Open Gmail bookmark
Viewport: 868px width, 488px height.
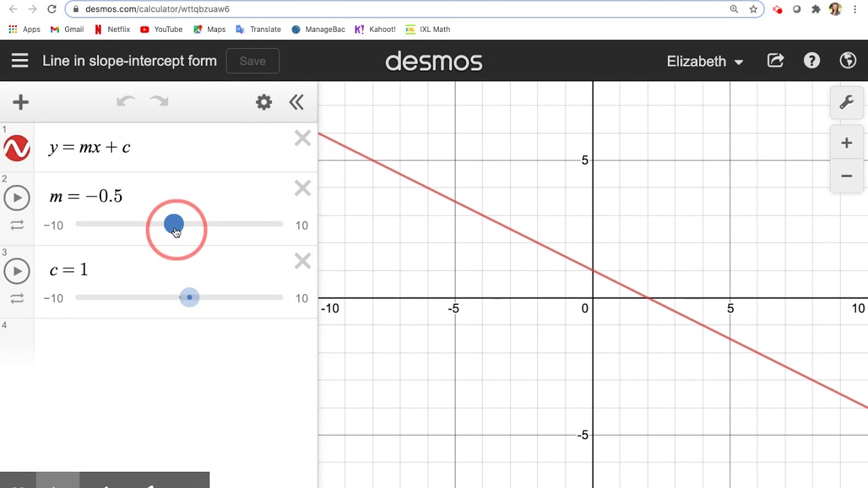tap(67, 29)
